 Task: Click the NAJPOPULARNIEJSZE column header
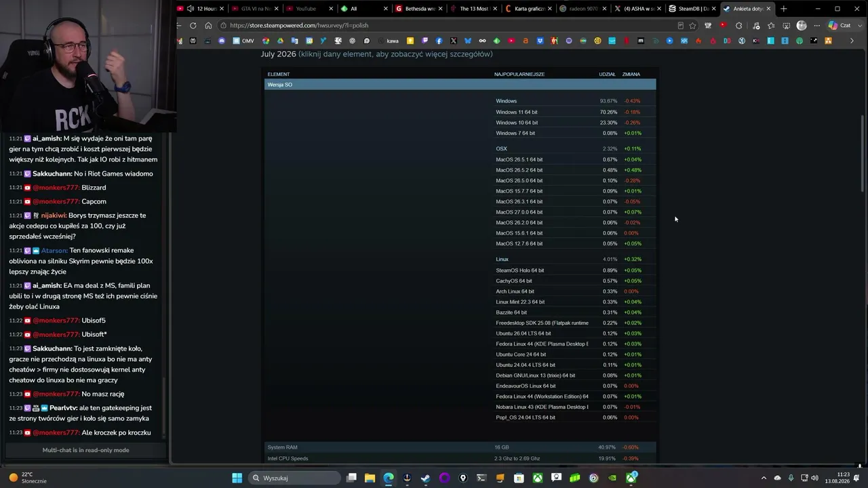pyautogui.click(x=519, y=74)
